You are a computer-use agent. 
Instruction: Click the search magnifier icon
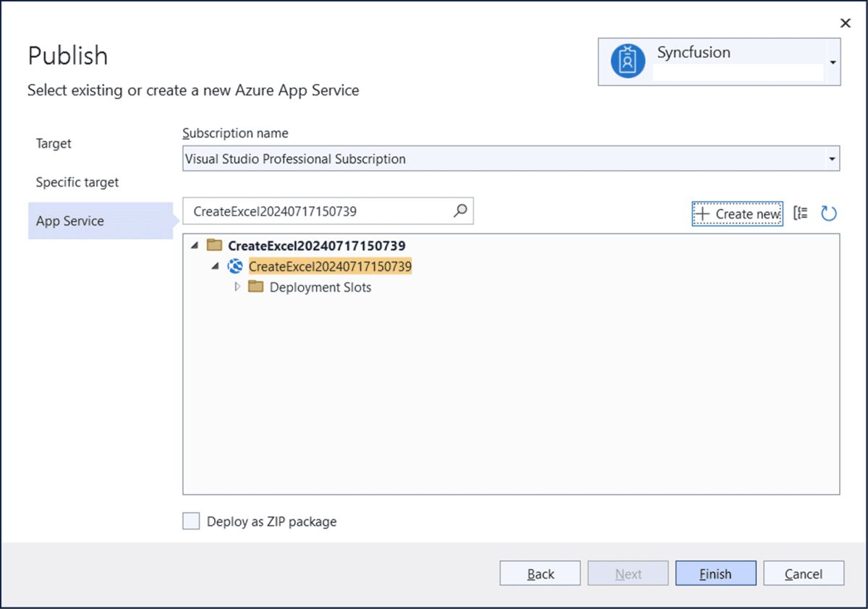460,211
